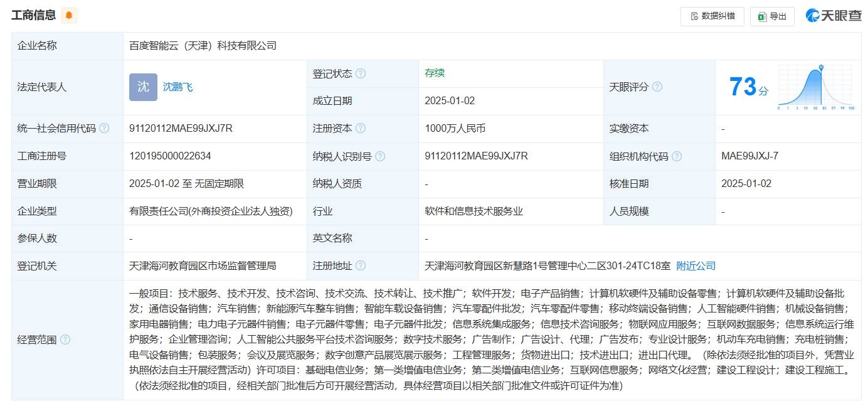The image size is (868, 406).
Task: Click help icon beside 注册地址
Action: click(361, 265)
